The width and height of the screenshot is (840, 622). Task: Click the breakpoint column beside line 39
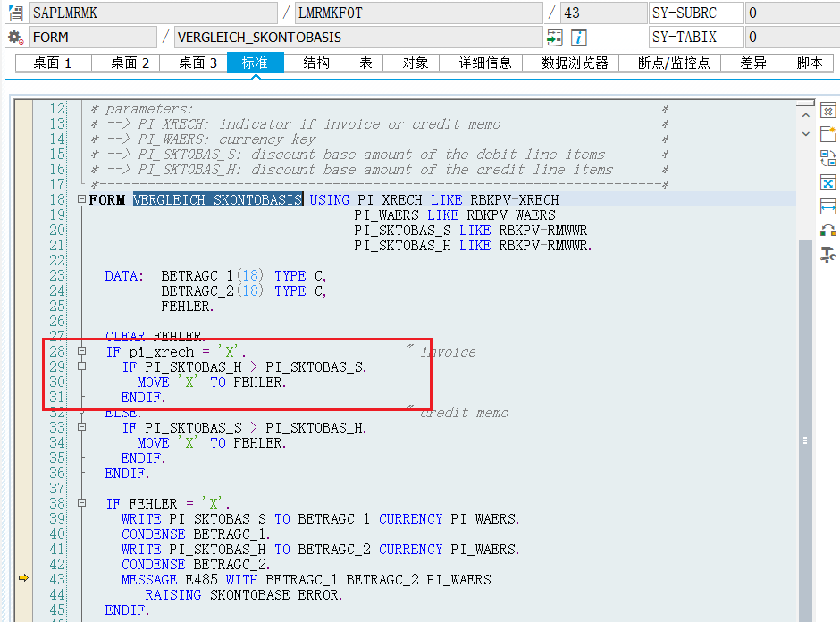point(23,518)
